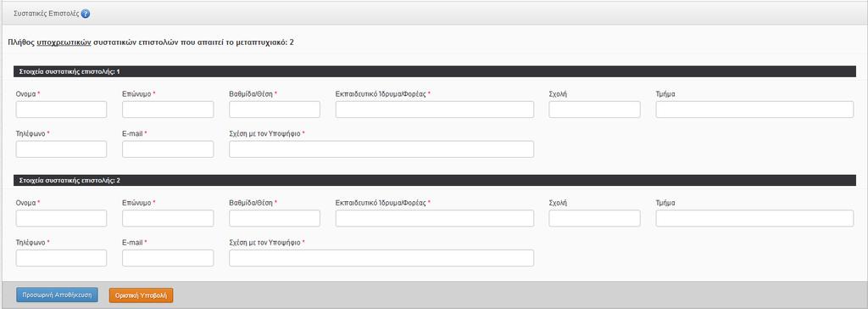Screen dimensions: 868x309
Task: Focus the Τμήμα input of letter 2
Action: pyautogui.click(x=754, y=218)
